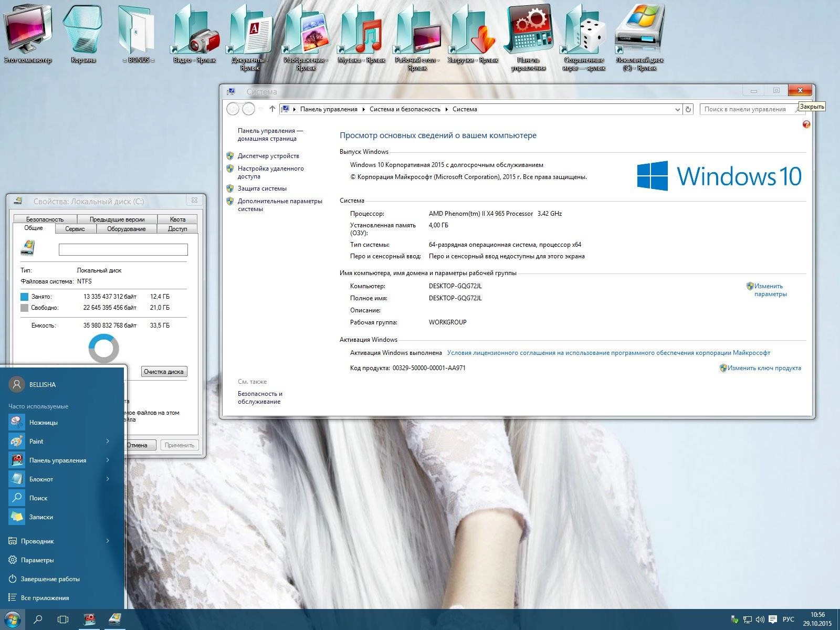Expand breadcrumb arrow after 'Система и безопасность'

(447, 109)
